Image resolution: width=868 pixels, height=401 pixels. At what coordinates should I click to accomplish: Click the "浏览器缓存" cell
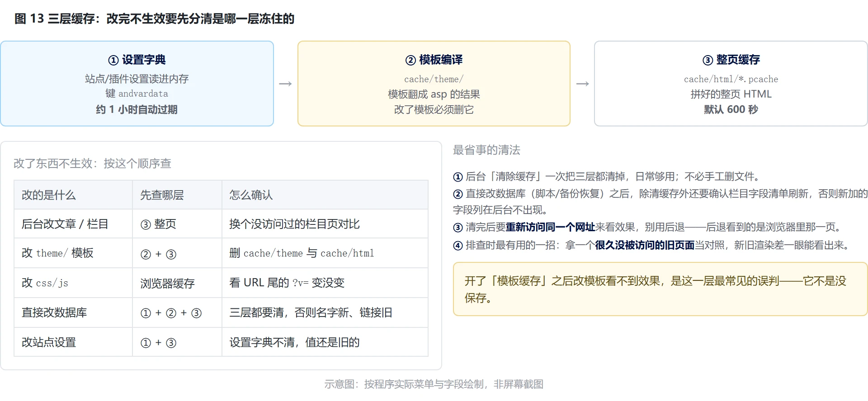coord(177,283)
